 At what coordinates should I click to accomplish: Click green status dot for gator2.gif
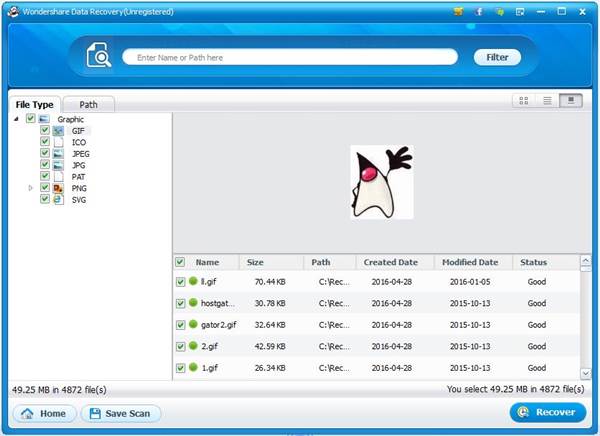(193, 324)
